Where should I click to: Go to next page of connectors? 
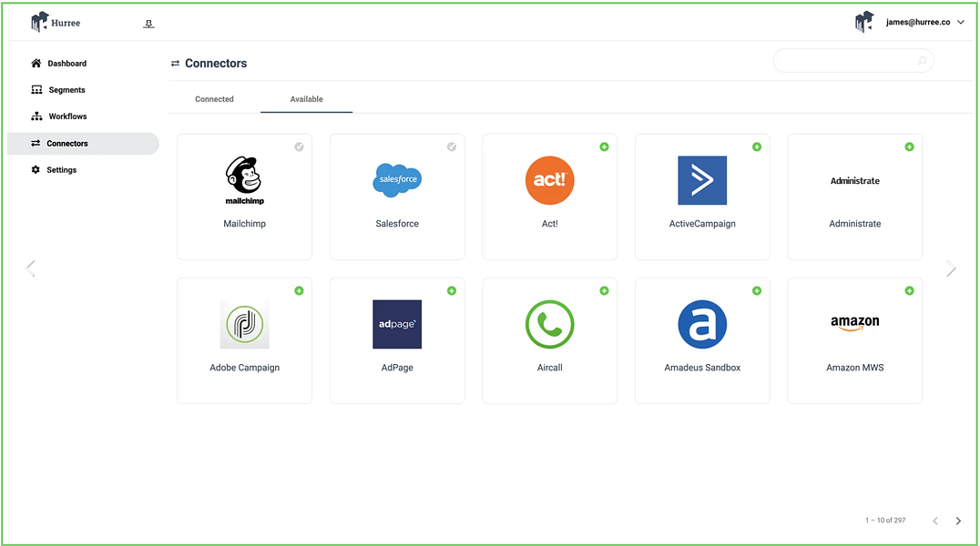[958, 521]
